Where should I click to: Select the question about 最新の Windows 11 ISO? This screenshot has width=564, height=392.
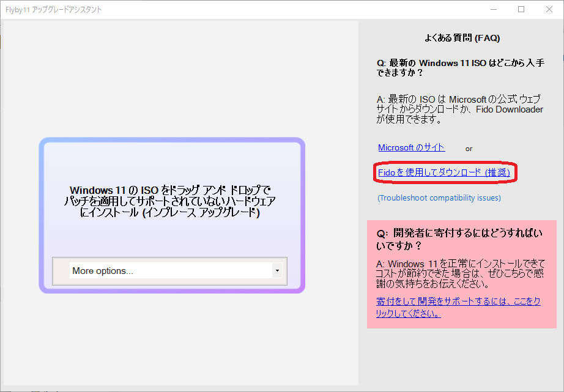[461, 68]
